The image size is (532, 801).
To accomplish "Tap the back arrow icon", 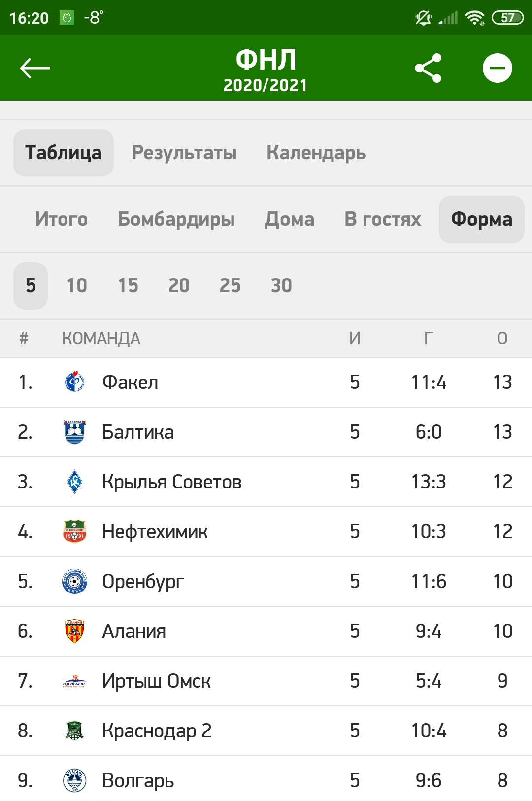I will (34, 68).
